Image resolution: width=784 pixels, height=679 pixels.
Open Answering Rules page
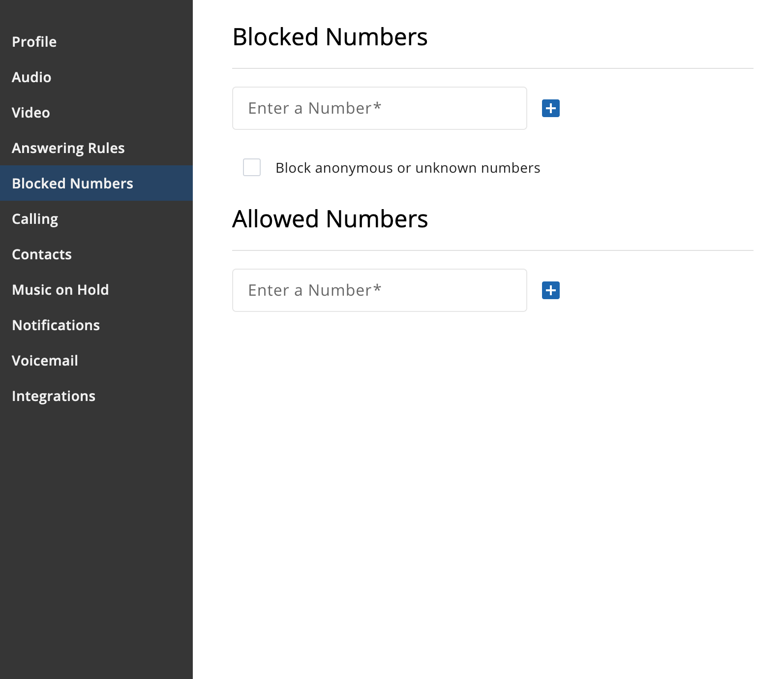tap(96, 148)
